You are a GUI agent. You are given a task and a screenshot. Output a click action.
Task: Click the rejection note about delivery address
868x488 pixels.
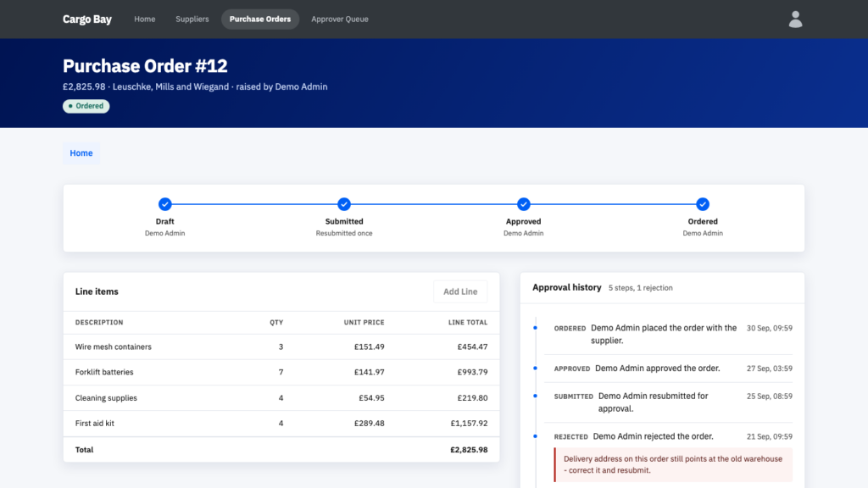click(x=673, y=465)
